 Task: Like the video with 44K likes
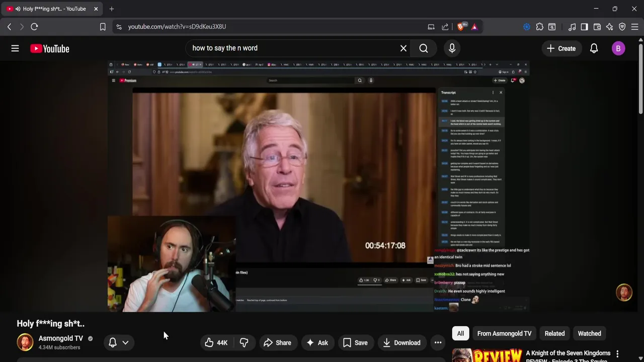(x=216, y=343)
